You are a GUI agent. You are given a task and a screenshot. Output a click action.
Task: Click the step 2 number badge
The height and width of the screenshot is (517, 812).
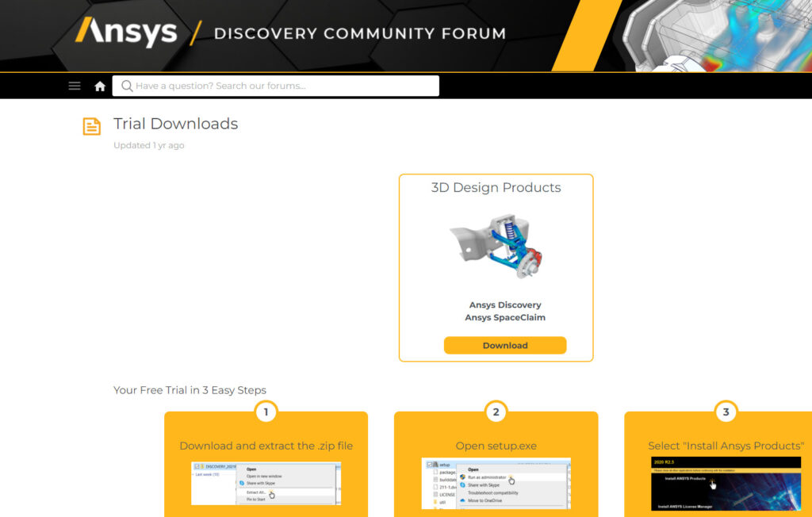(496, 412)
